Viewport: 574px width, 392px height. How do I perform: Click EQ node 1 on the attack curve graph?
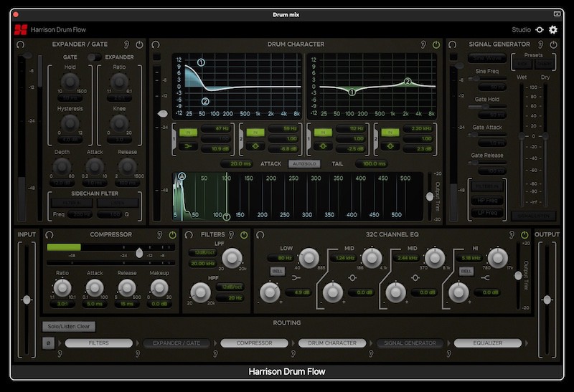coord(201,62)
